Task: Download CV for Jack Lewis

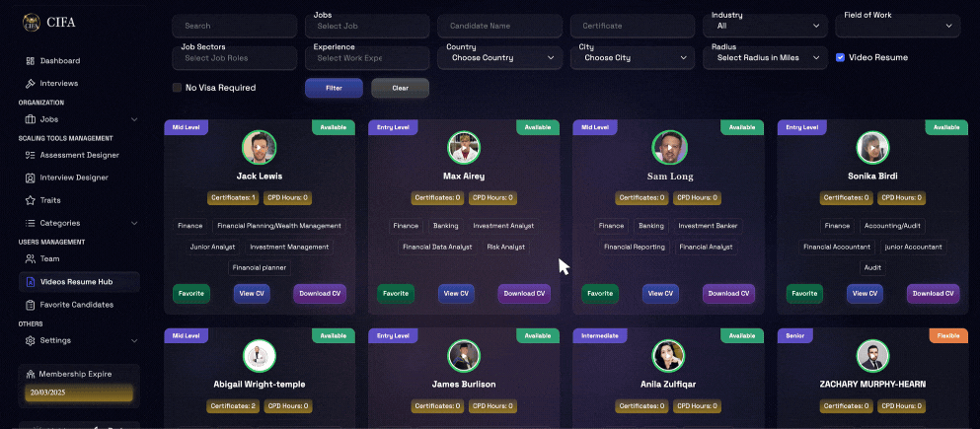Action: [320, 294]
